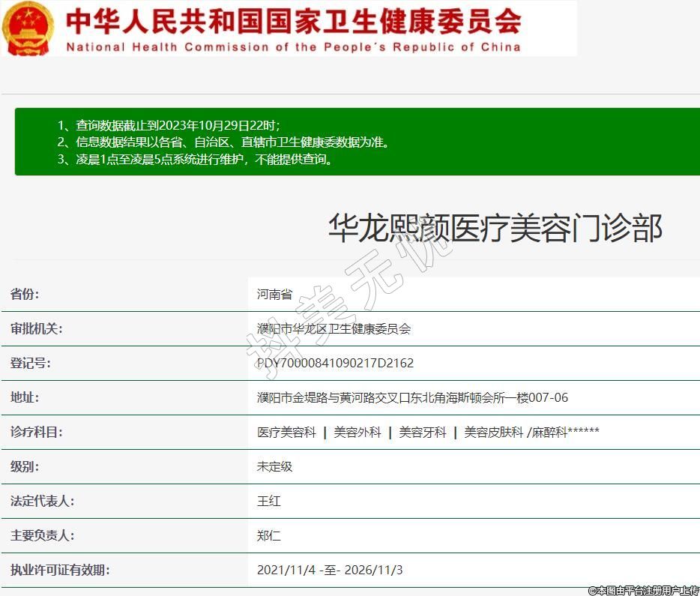Click the main responsible person name 郑仁
700x596 pixels.
click(x=268, y=535)
